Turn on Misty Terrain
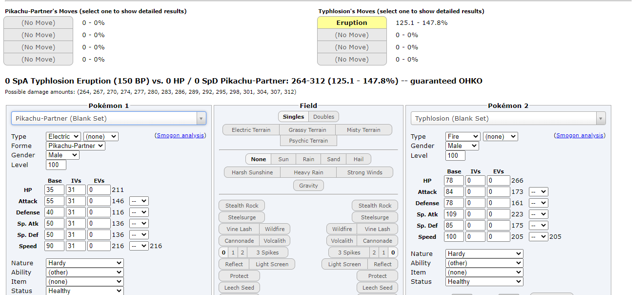Screen dimensions: 644x295 [364, 130]
